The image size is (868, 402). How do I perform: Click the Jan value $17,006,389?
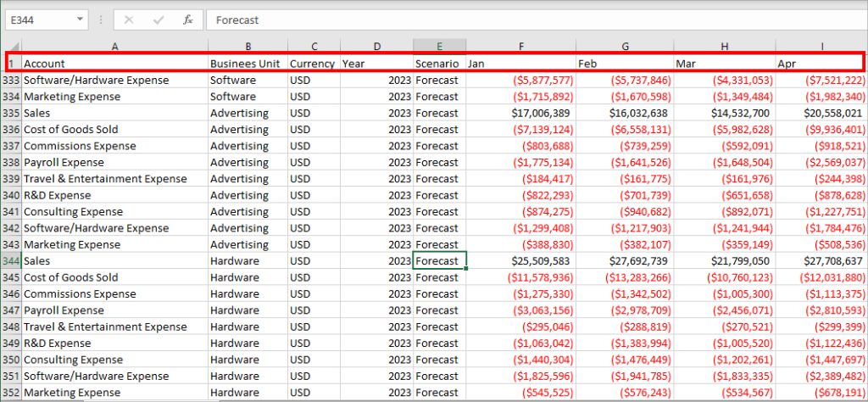521,113
